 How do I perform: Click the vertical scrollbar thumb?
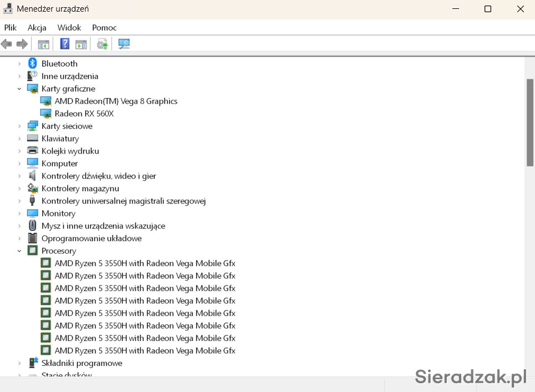tap(530, 123)
